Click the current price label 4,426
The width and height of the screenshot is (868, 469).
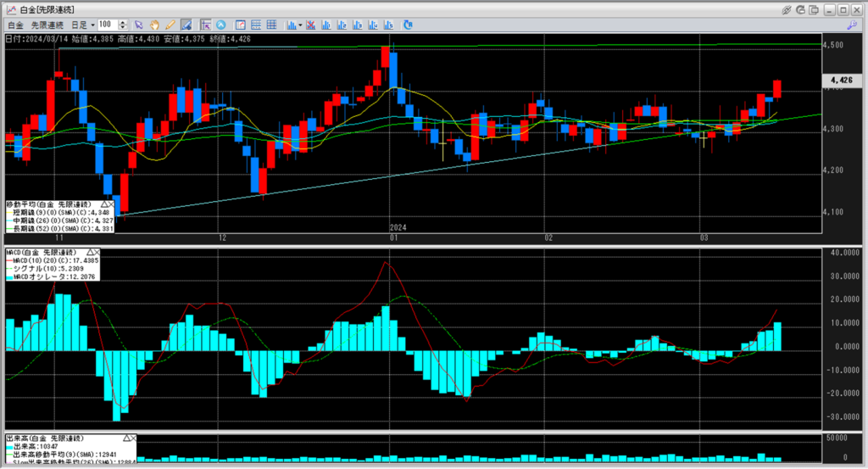pos(842,81)
